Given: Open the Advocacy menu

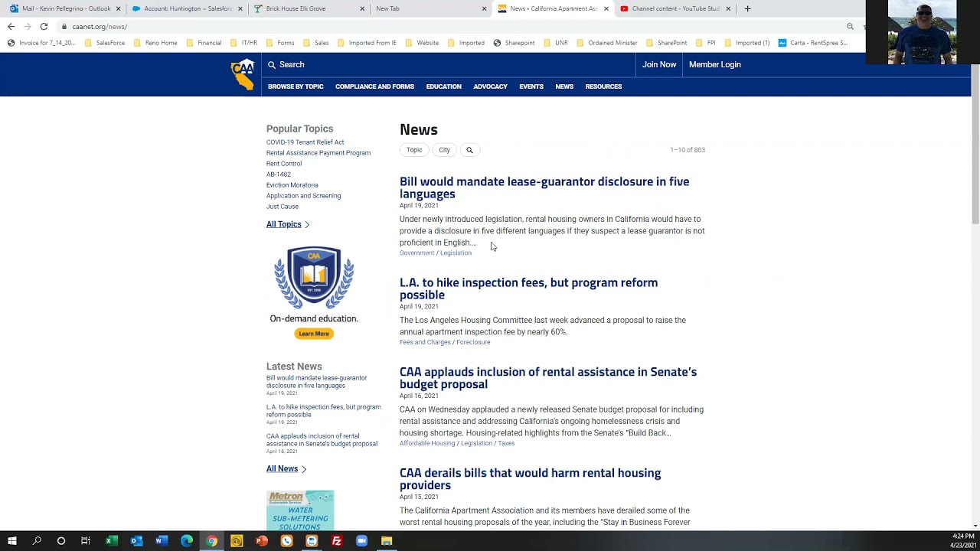Looking at the screenshot, I should click(x=490, y=86).
